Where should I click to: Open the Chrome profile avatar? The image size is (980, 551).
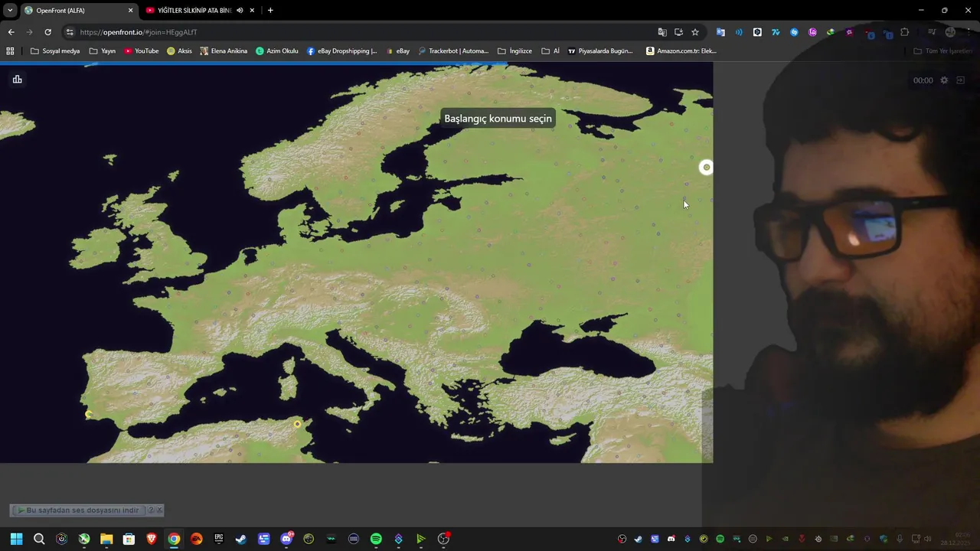[x=950, y=32]
